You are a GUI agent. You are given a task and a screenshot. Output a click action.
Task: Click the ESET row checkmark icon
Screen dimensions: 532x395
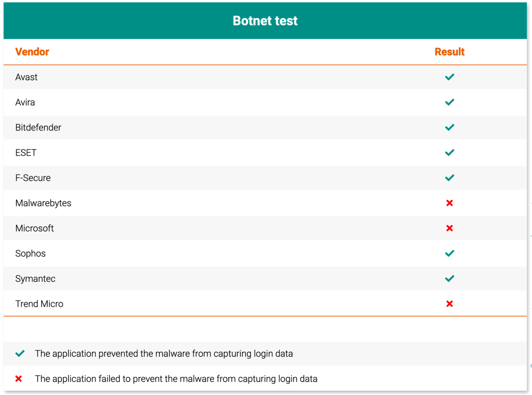coord(449,152)
